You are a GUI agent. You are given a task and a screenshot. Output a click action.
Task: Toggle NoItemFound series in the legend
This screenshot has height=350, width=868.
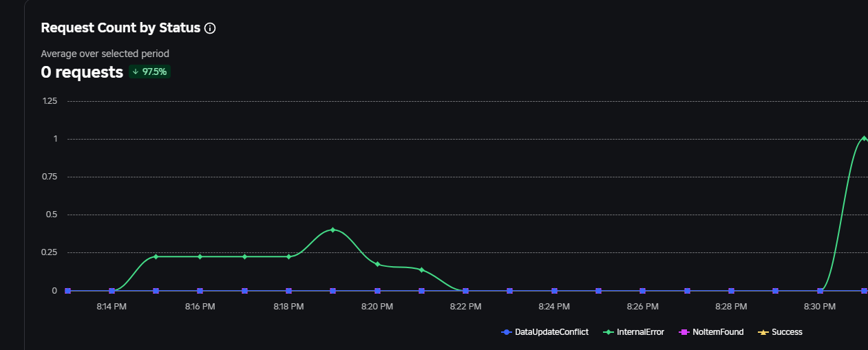[712, 332]
